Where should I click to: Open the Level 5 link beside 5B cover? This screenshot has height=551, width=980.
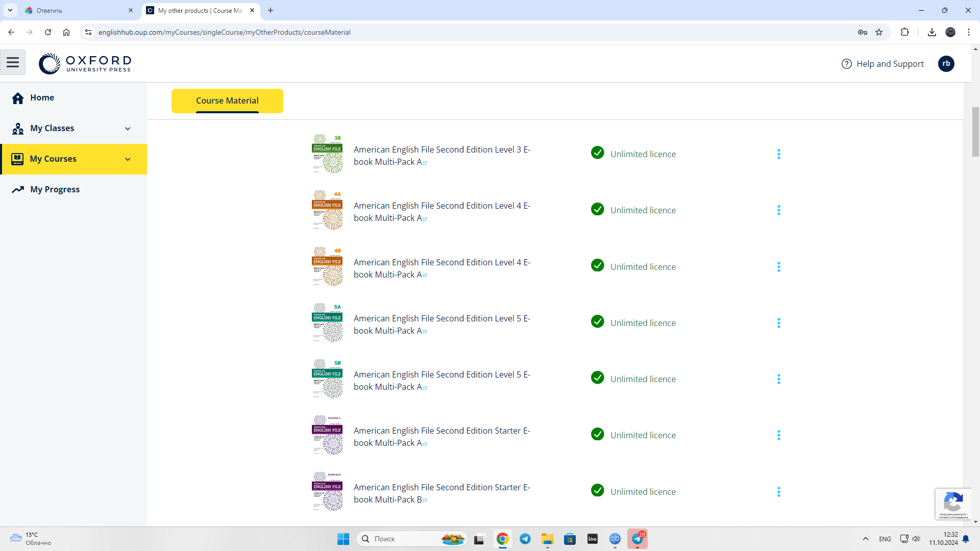pos(442,381)
